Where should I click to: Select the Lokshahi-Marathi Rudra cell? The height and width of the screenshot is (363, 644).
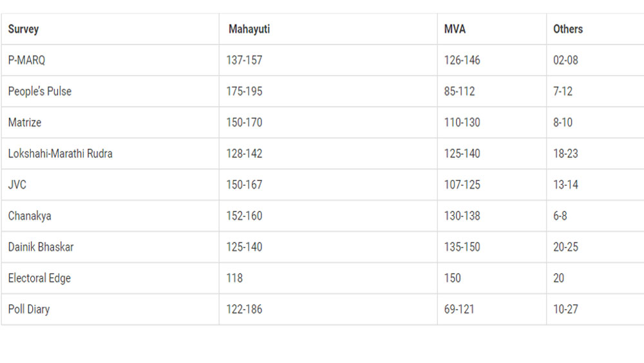pyautogui.click(x=60, y=153)
